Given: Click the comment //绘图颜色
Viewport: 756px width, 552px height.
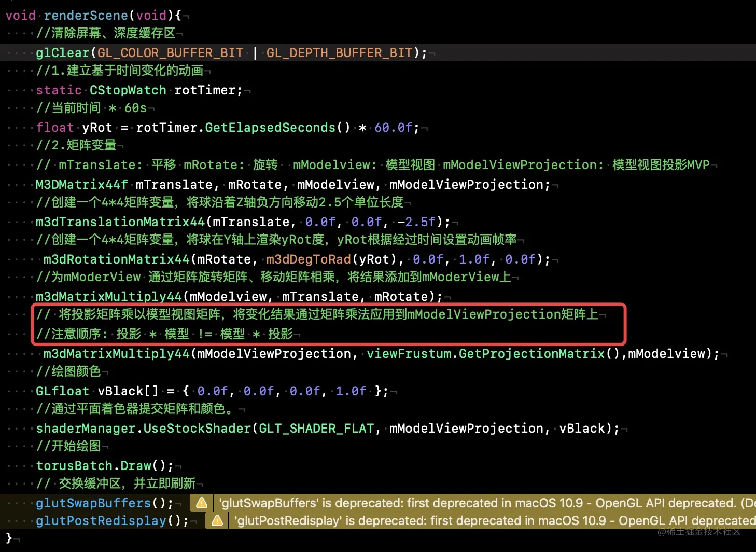Looking at the screenshot, I should pyautogui.click(x=68, y=371).
